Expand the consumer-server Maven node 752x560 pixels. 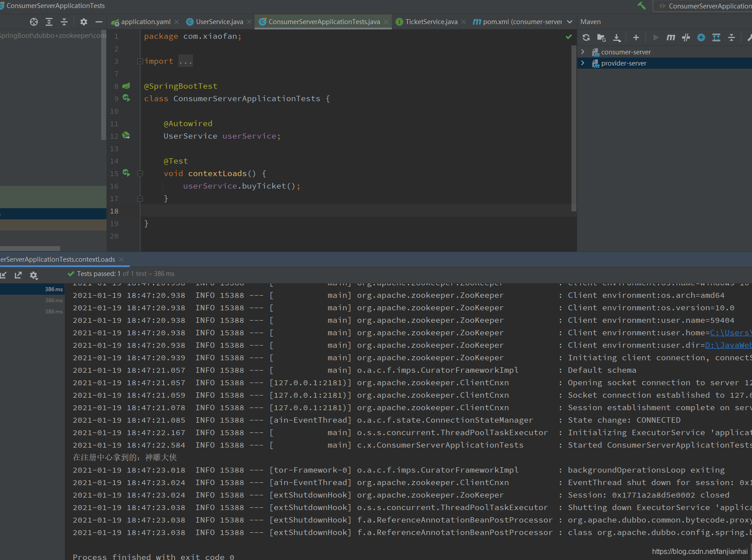[583, 52]
